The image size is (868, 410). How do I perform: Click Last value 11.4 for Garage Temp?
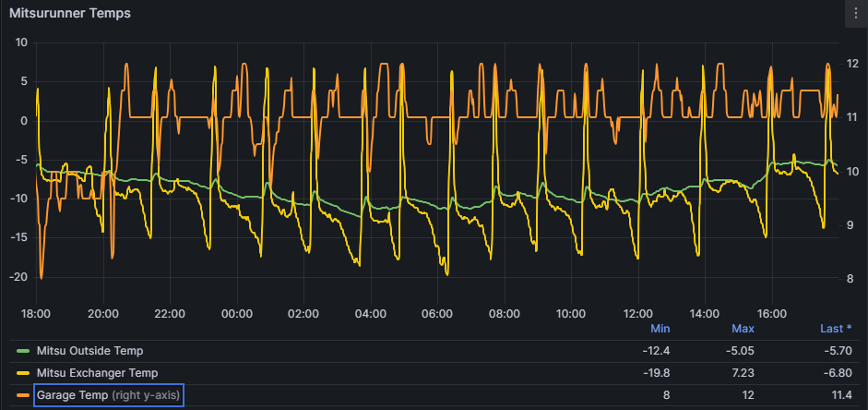pos(839,396)
